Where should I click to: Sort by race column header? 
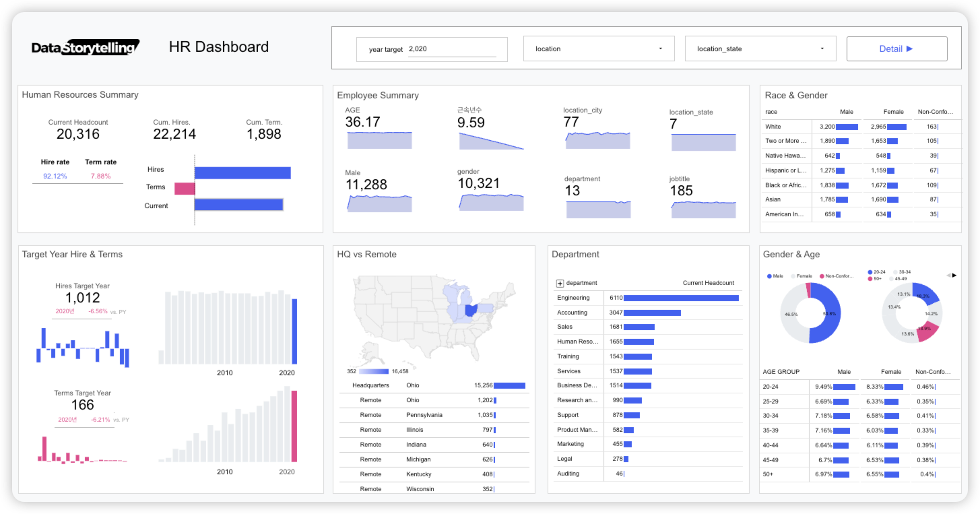tap(771, 112)
